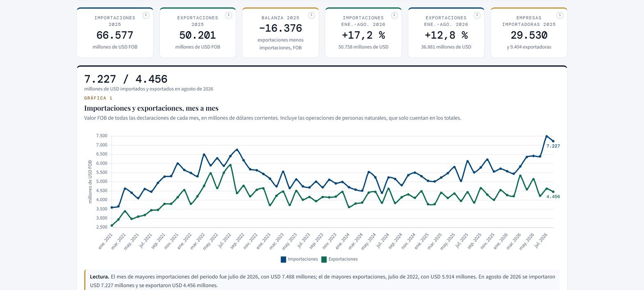Screen dimensions: 644x290
Task: Click the "GRÁFICA 1" label
Action: pos(98,98)
